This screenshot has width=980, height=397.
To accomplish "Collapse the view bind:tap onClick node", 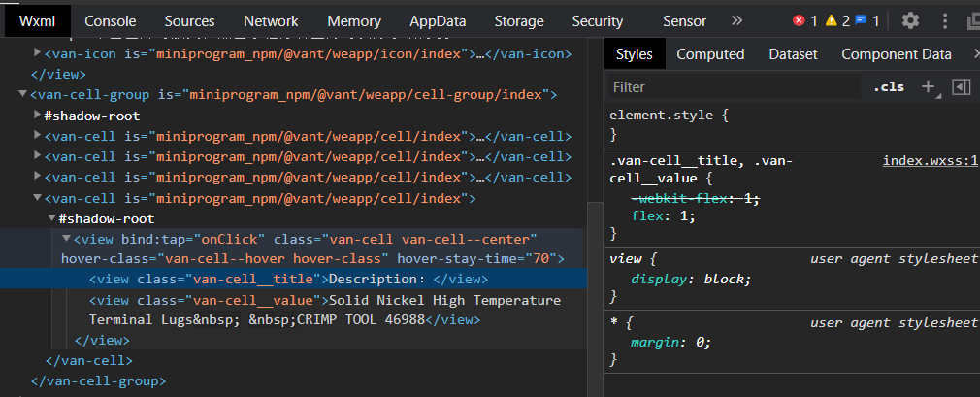I will [66, 239].
